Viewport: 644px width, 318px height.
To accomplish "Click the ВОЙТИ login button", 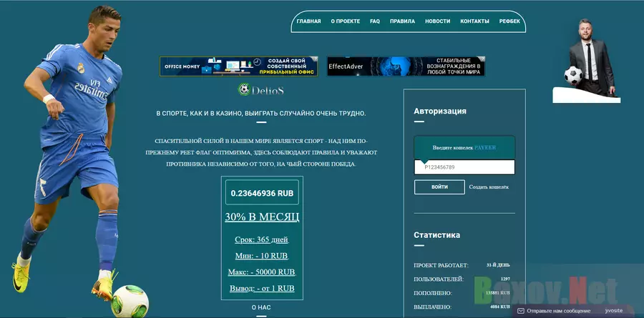I will click(439, 187).
